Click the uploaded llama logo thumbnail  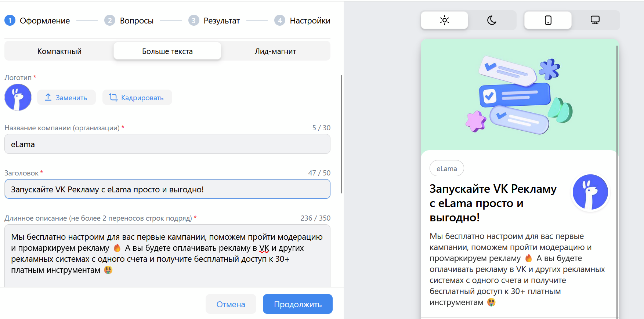pyautogui.click(x=18, y=97)
